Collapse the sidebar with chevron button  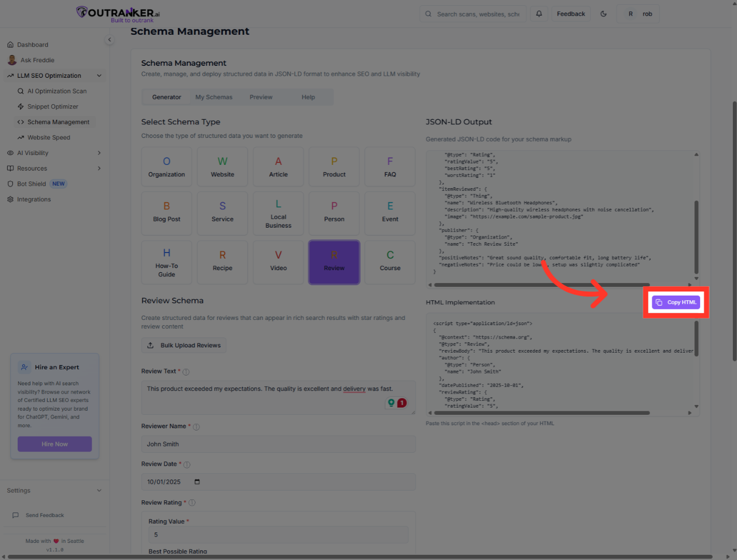point(109,40)
